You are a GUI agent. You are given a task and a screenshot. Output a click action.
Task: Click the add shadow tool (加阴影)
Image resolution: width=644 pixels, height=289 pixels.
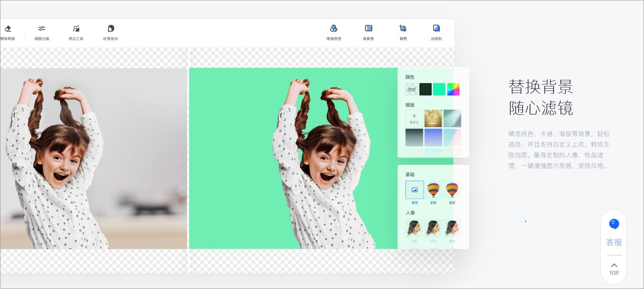coord(436,29)
